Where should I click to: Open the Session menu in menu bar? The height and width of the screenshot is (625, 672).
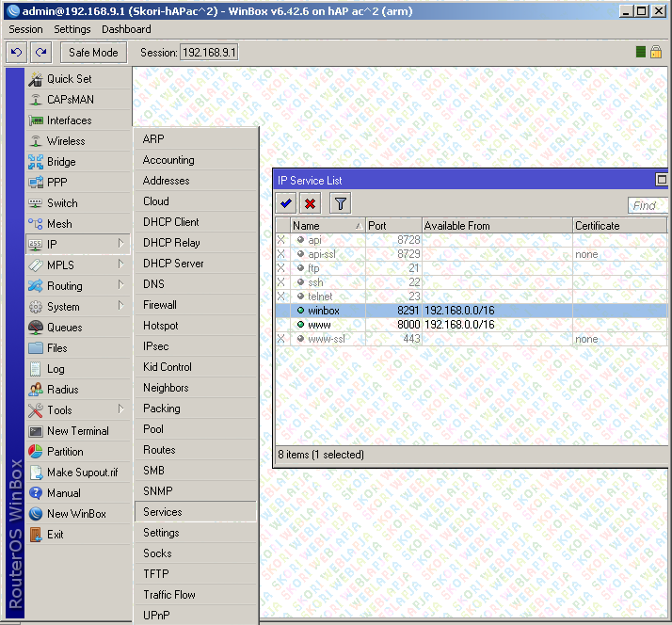(25, 30)
